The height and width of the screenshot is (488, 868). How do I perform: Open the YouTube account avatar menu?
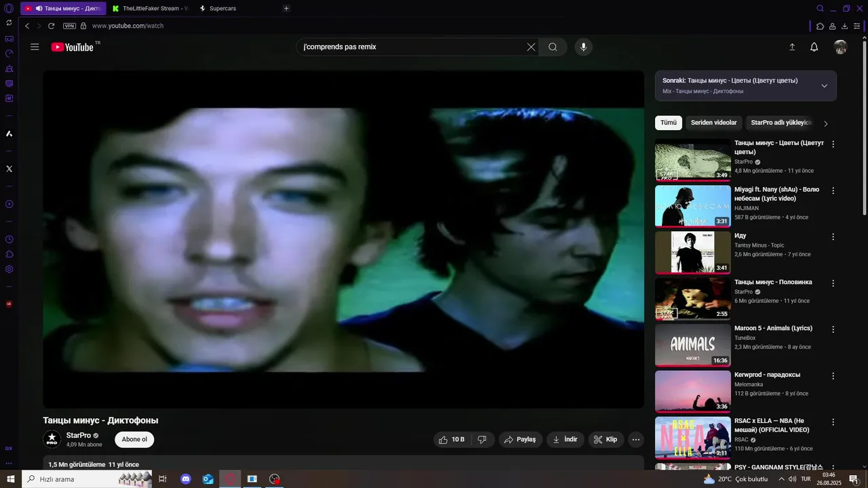tap(840, 47)
